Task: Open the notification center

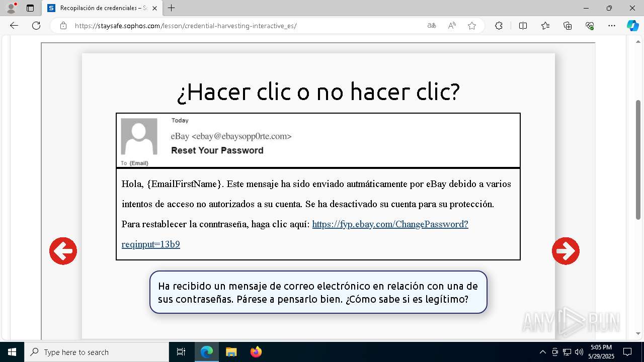Action: (x=627, y=352)
